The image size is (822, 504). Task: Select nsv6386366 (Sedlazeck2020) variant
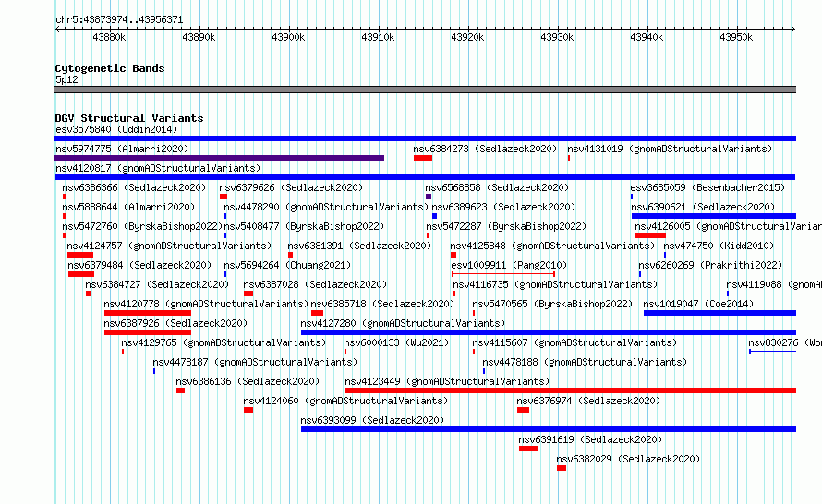134,187
